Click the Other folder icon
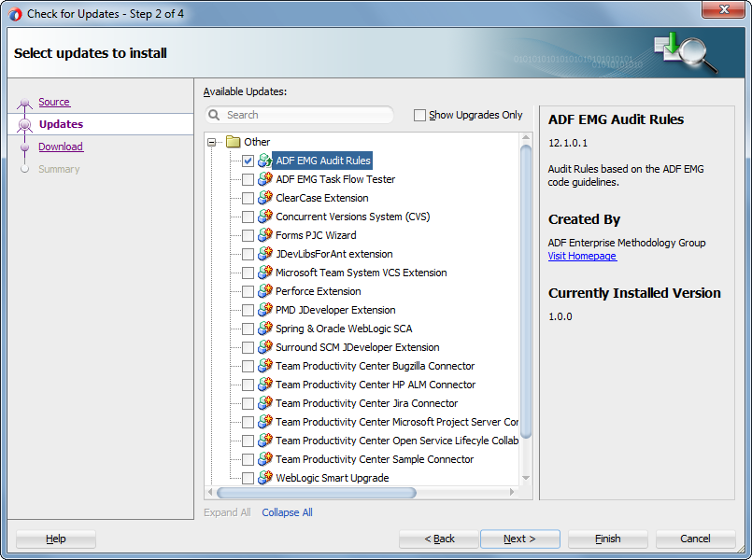 click(234, 141)
